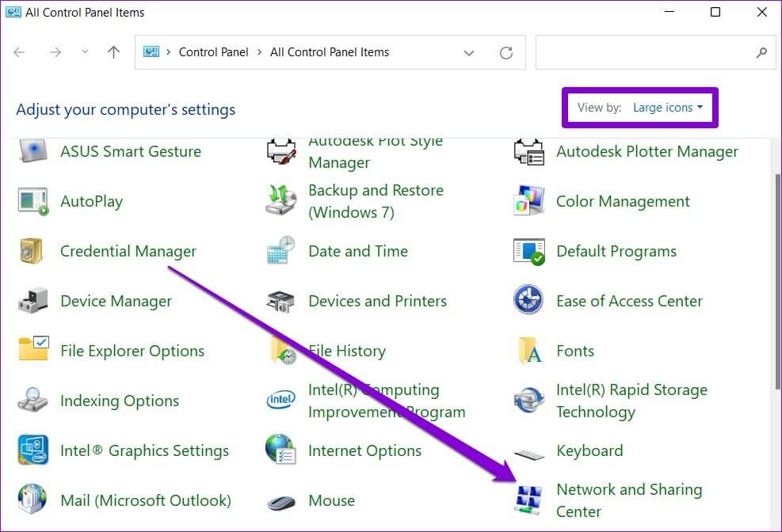Viewport: 782px width, 532px height.
Task: Open the Devices and Printers link
Action: pos(378,301)
